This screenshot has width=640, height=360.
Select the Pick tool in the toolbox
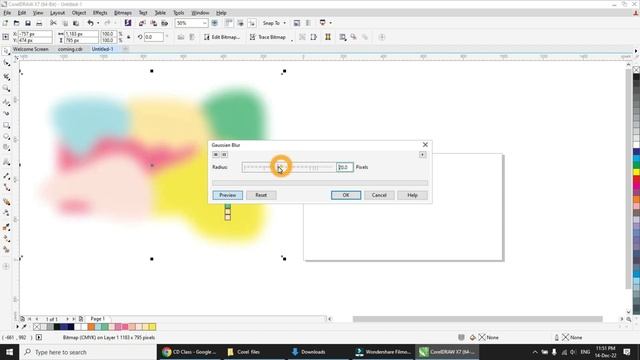point(6,51)
